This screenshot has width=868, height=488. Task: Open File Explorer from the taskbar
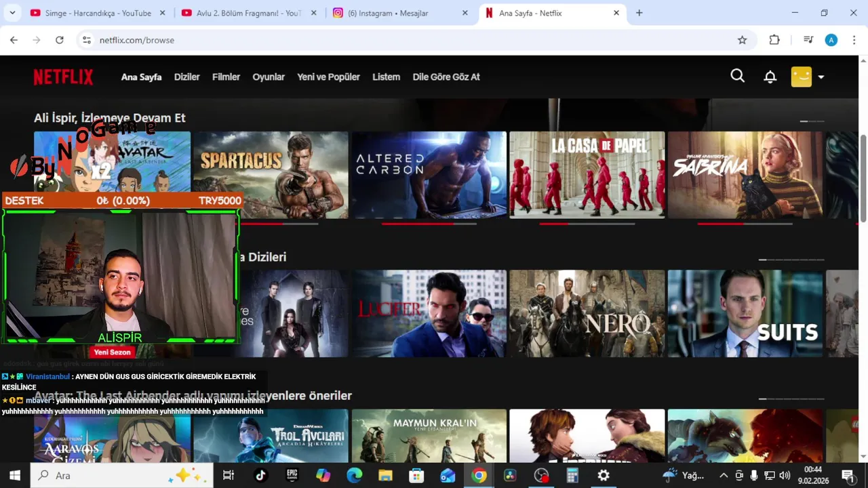(385, 475)
